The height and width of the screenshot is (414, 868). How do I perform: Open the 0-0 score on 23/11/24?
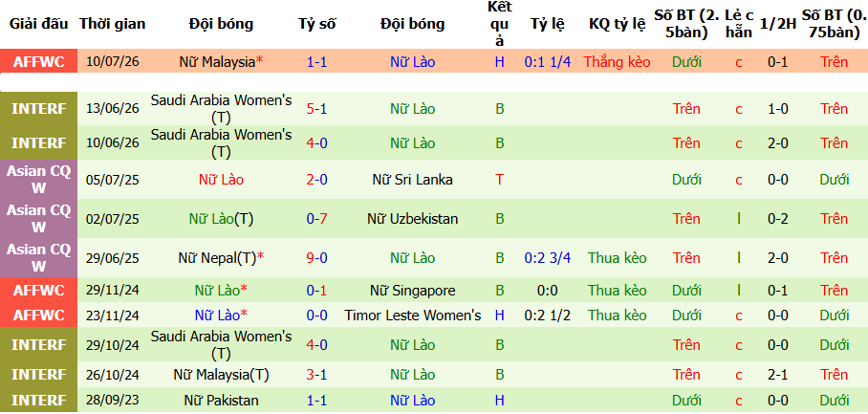316,316
